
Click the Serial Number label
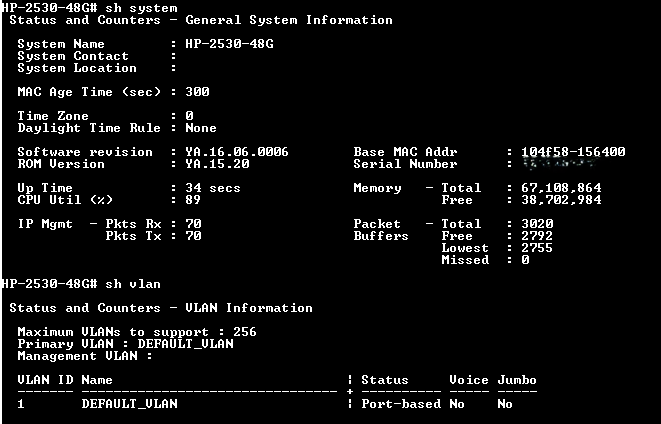click(405, 164)
